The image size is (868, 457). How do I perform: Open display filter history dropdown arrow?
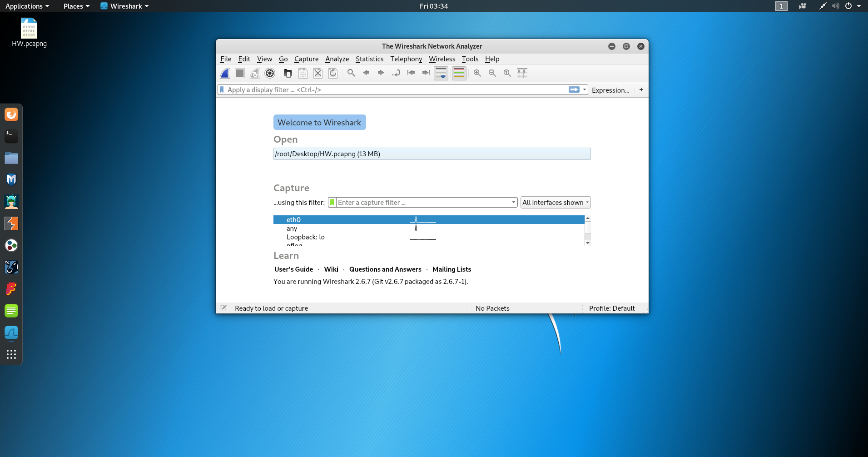[x=585, y=90]
